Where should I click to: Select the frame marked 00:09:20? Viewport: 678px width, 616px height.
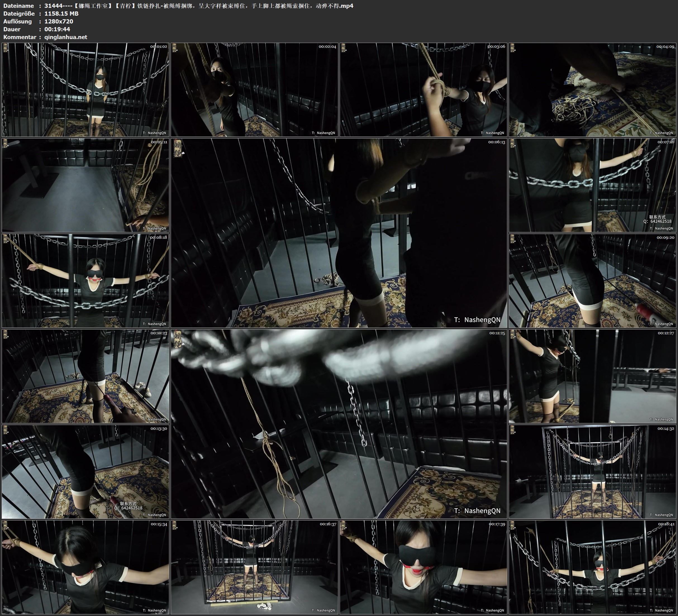pyautogui.click(x=593, y=280)
